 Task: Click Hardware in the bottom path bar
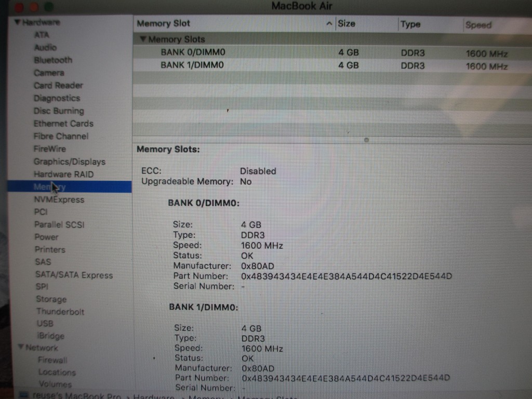point(153,396)
